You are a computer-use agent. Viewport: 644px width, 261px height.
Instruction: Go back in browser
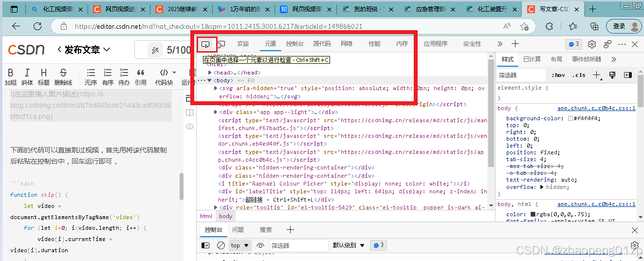pos(16,26)
